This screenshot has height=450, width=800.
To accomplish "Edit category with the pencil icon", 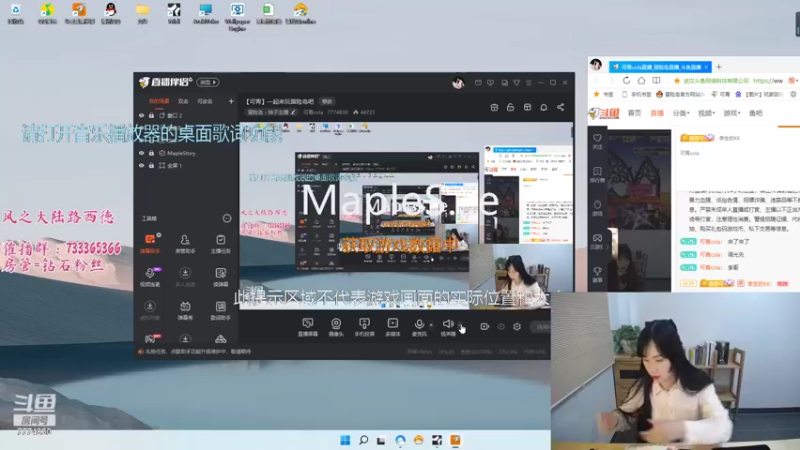I will tap(293, 112).
